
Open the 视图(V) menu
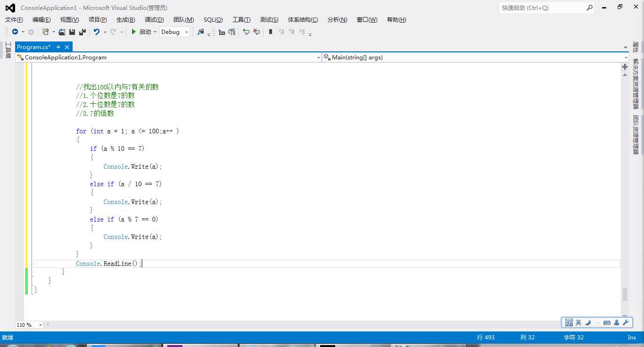coord(69,19)
